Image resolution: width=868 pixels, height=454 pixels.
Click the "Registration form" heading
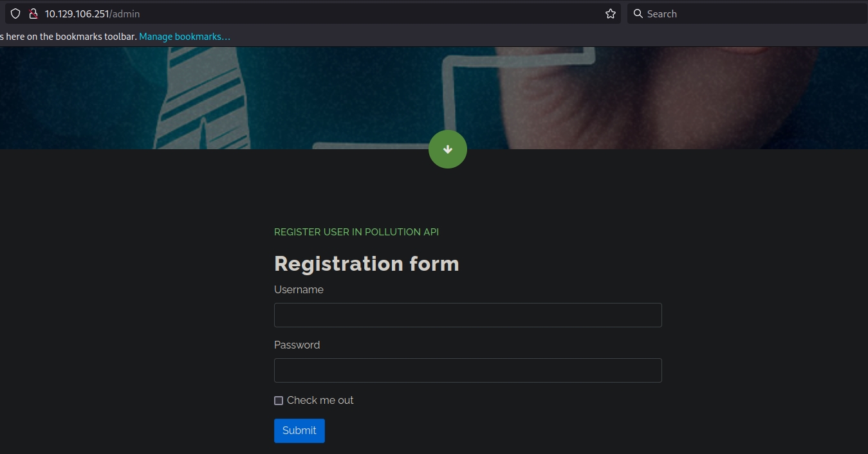(366, 264)
